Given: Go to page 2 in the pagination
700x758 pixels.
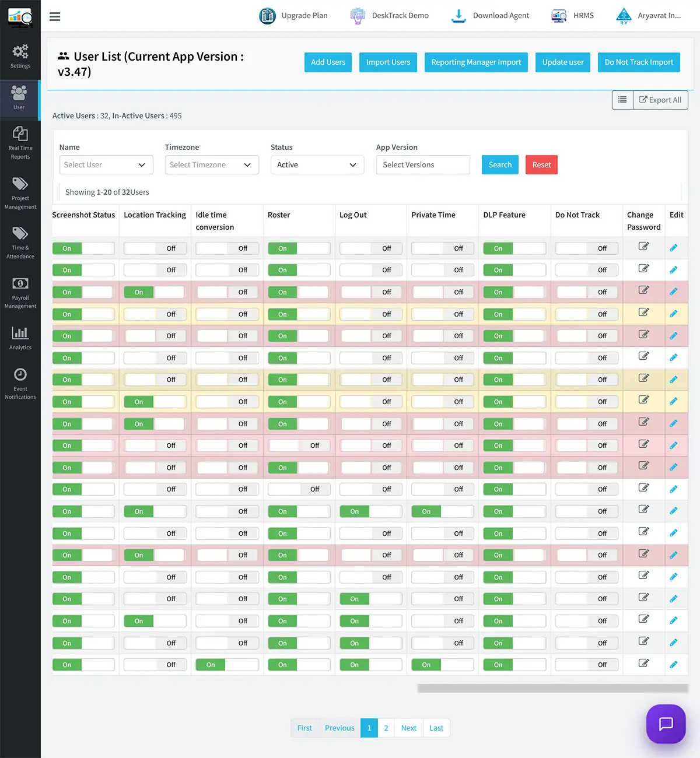Looking at the screenshot, I should tap(386, 728).
